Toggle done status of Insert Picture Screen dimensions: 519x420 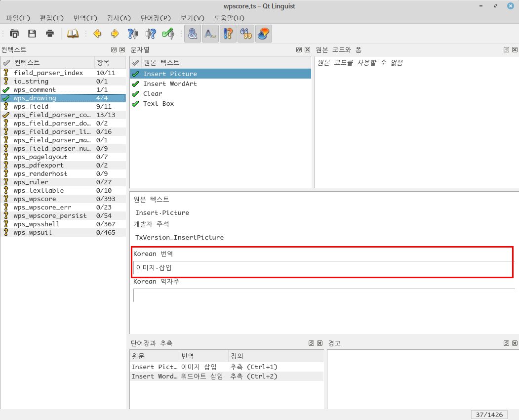(x=135, y=74)
